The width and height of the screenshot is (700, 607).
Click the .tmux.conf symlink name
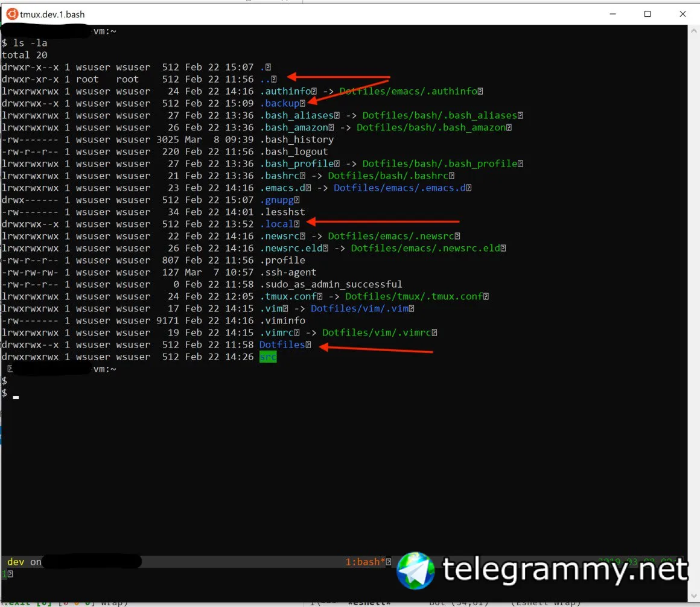[288, 296]
